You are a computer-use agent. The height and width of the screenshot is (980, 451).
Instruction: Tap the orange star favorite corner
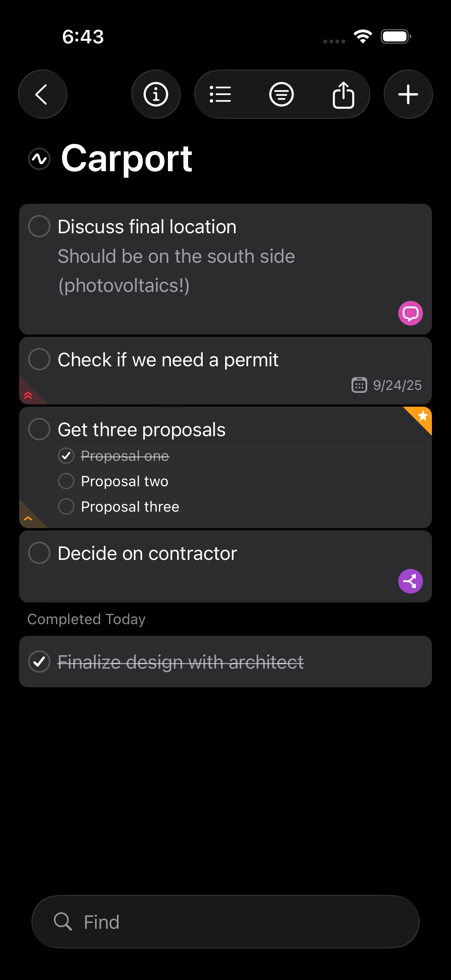pyautogui.click(x=422, y=416)
